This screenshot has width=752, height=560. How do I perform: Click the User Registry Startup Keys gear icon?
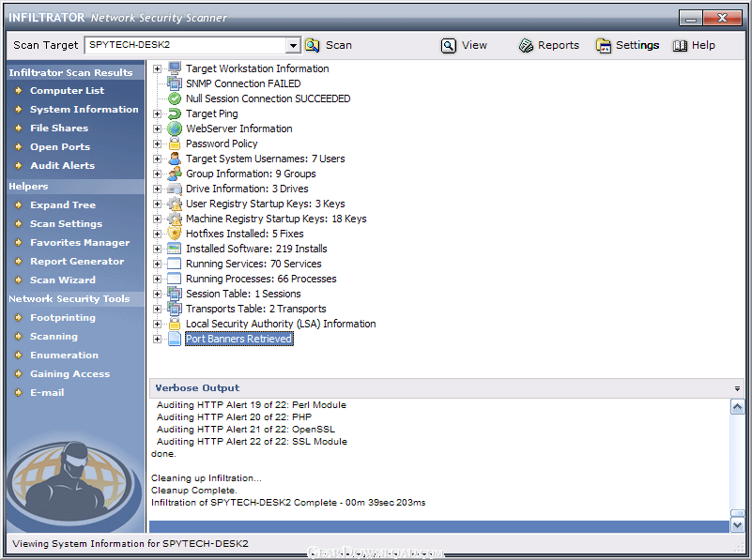click(x=175, y=204)
